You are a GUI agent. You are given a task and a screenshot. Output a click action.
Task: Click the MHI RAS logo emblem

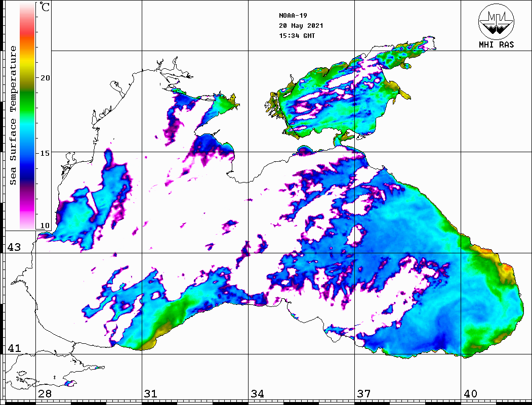pos(497,22)
